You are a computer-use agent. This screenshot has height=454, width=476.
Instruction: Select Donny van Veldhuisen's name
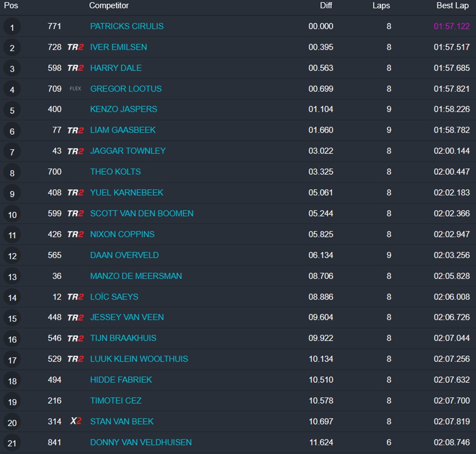141,442
